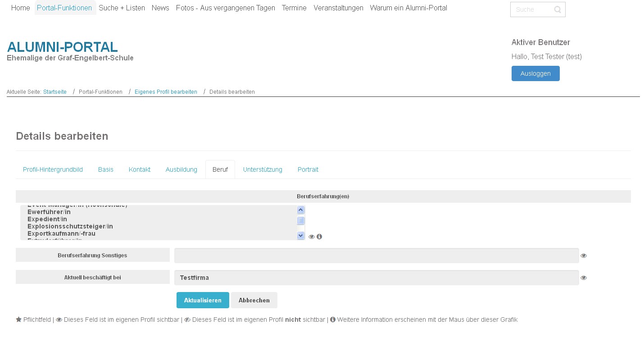Viewport: 644px width, 338px height.
Task: Select Exportkaufmann/-frau in the list
Action: (x=61, y=233)
